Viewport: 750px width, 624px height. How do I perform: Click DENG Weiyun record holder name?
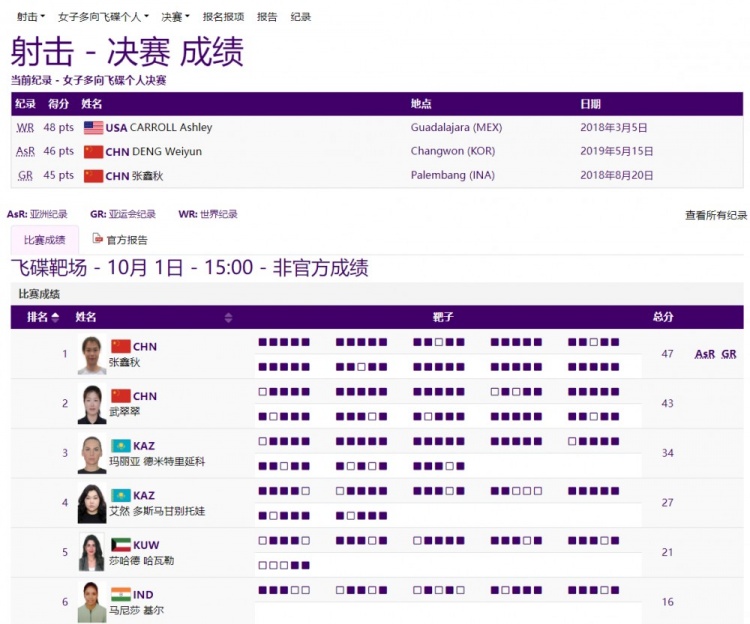point(167,152)
